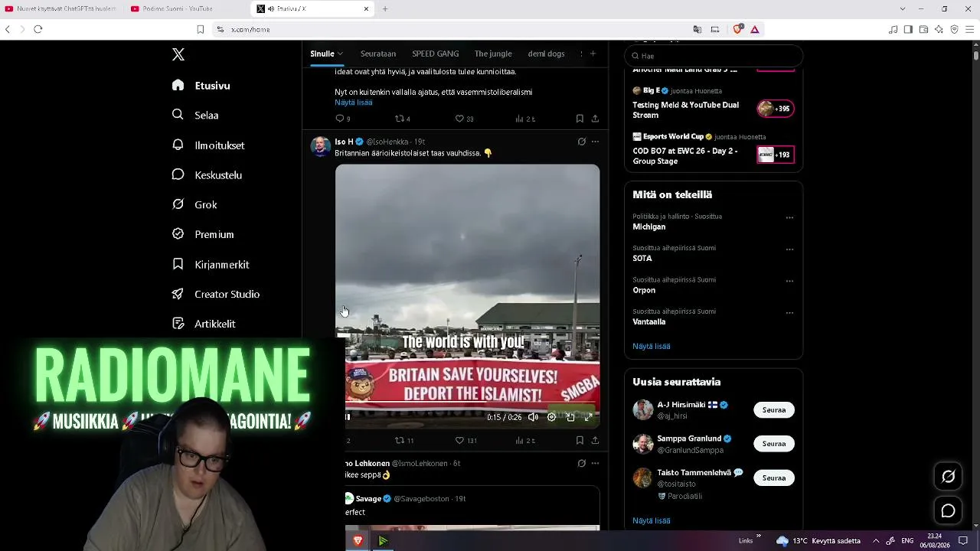980x551 pixels.
Task: Switch to SPEED GANG timeline tab
Action: click(x=436, y=54)
